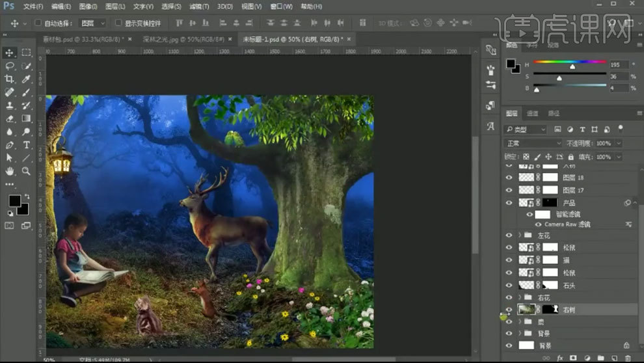Filter layers by type (T) icon
Viewport: 644px width, 363px height.
(x=582, y=129)
